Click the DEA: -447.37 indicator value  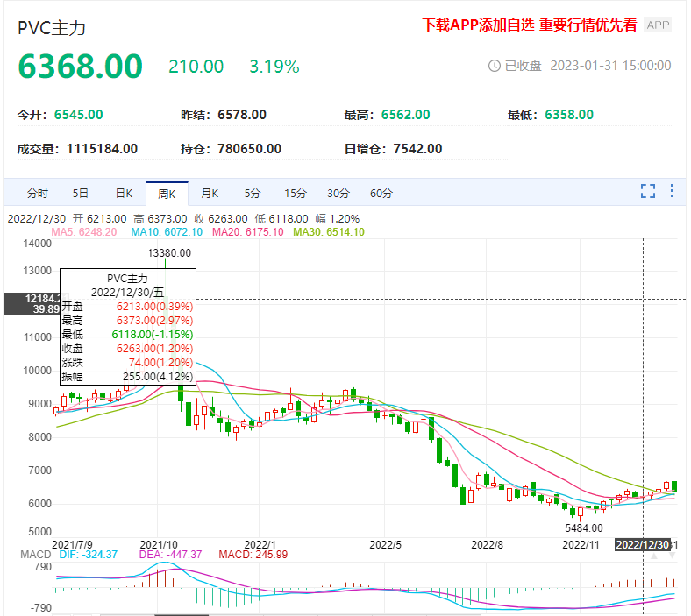tap(170, 555)
